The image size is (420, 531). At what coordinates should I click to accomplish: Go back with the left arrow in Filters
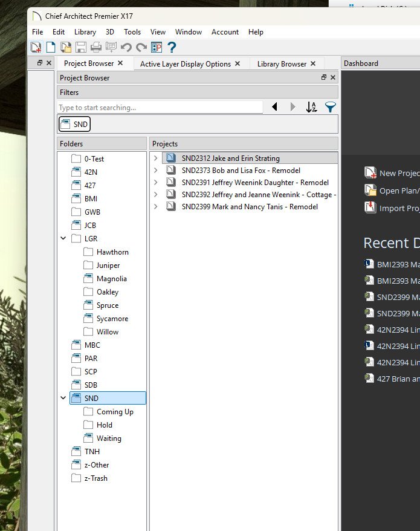tap(274, 107)
